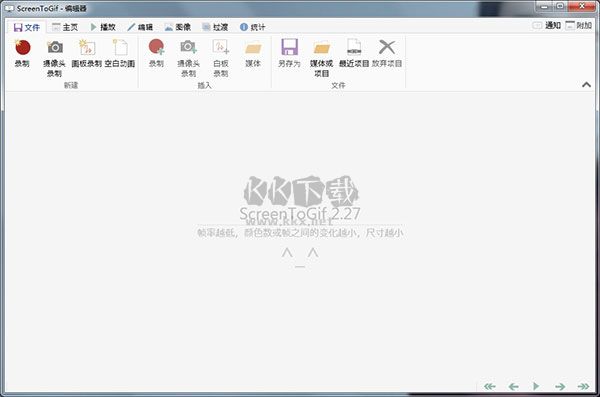Open the 播放 ribbon tab

(103, 27)
